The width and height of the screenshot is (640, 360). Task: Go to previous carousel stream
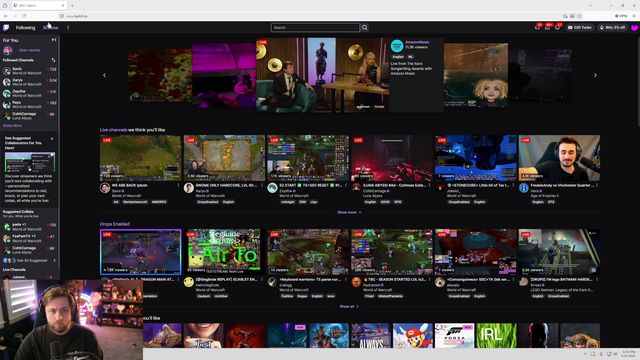click(104, 75)
